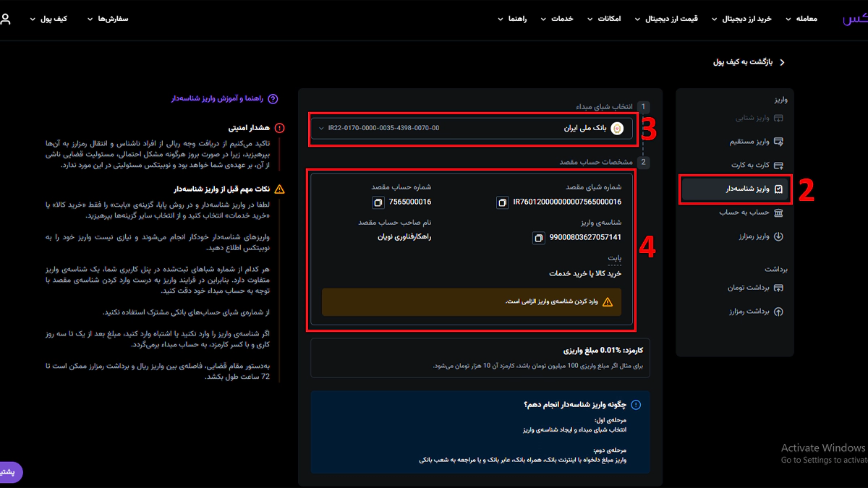Click the warning triangle in the mandatory deposit ID banner
Viewport: 868px width, 488px height.
click(608, 301)
